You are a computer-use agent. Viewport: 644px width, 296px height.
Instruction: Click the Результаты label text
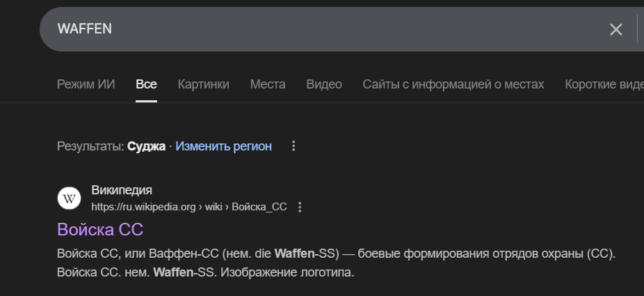[90, 146]
